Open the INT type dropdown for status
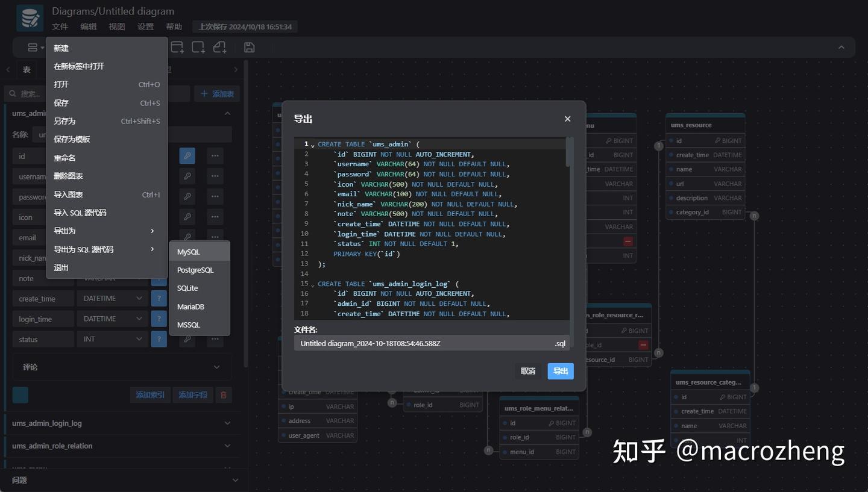Viewport: 868px width, 492px height. pos(113,339)
